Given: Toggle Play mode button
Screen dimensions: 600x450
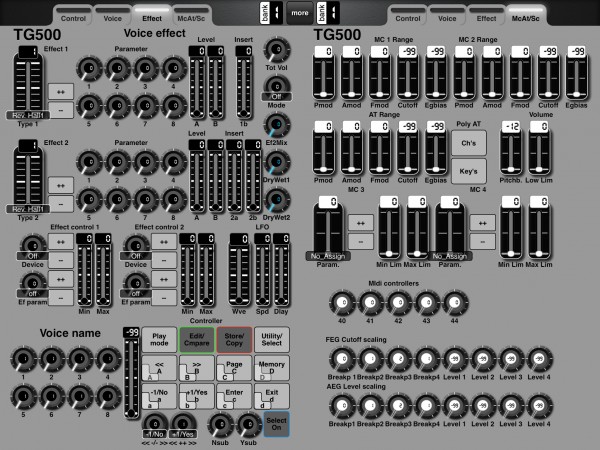Looking at the screenshot, I should point(159,339).
